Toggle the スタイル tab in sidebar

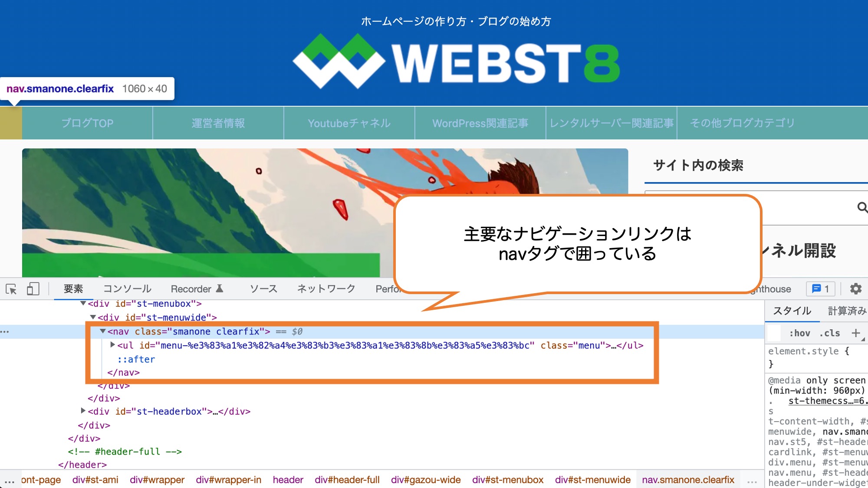[x=792, y=311]
